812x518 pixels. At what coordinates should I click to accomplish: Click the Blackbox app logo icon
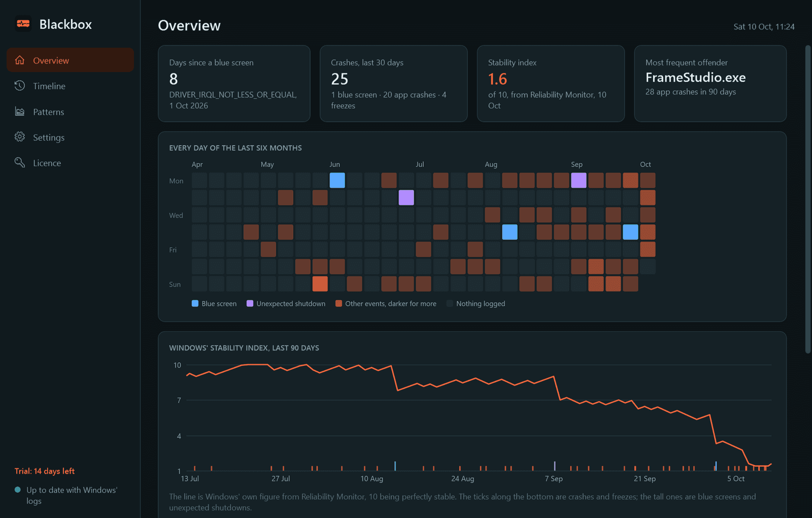click(x=23, y=24)
